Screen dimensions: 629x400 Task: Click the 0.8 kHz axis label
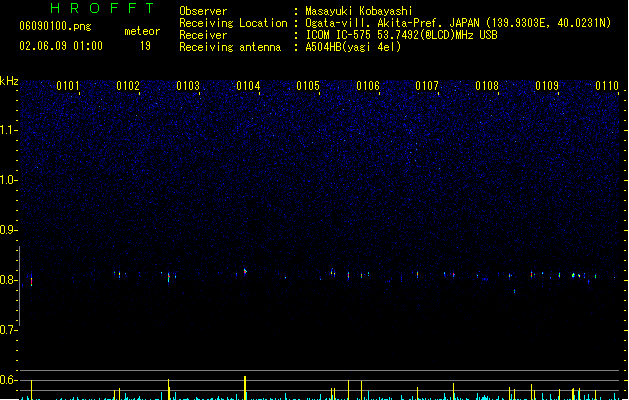point(8,280)
